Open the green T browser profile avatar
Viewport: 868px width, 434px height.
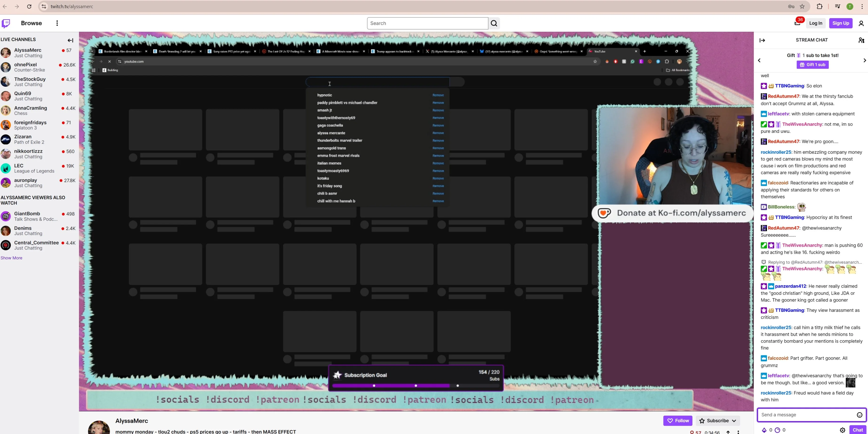[850, 6]
